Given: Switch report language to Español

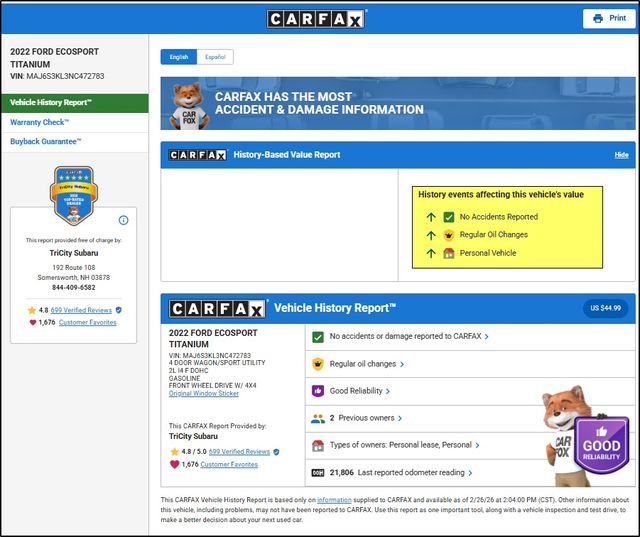Looking at the screenshot, I should point(215,57).
